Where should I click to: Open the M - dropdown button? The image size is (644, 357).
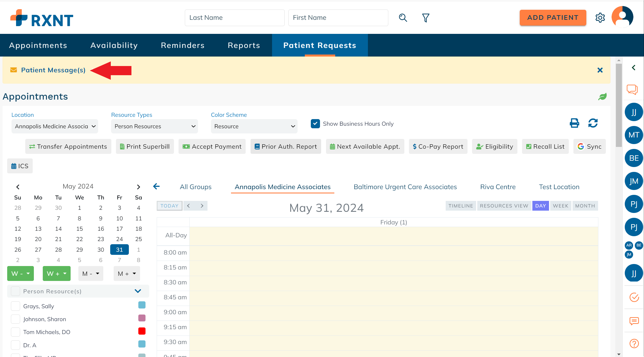click(91, 273)
